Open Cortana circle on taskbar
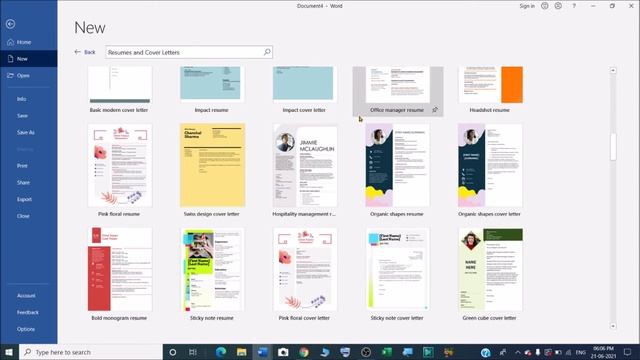This screenshot has width=640, height=360. [x=173, y=352]
